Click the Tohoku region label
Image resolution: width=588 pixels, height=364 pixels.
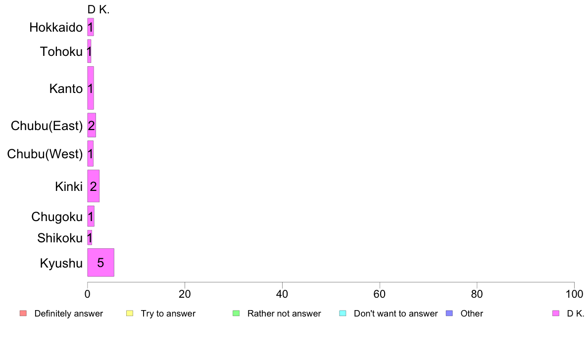(61, 51)
